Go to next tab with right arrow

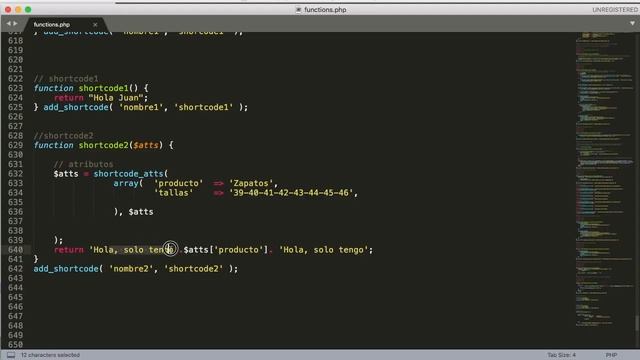(x=16, y=24)
